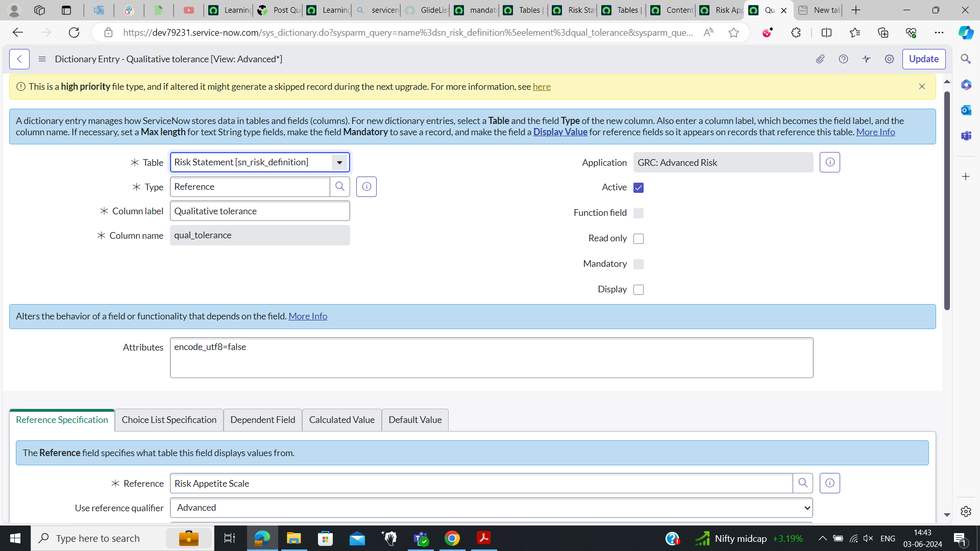The image size is (980, 551).
Task: Open sidebar settings gear at bottom
Action: [966, 511]
